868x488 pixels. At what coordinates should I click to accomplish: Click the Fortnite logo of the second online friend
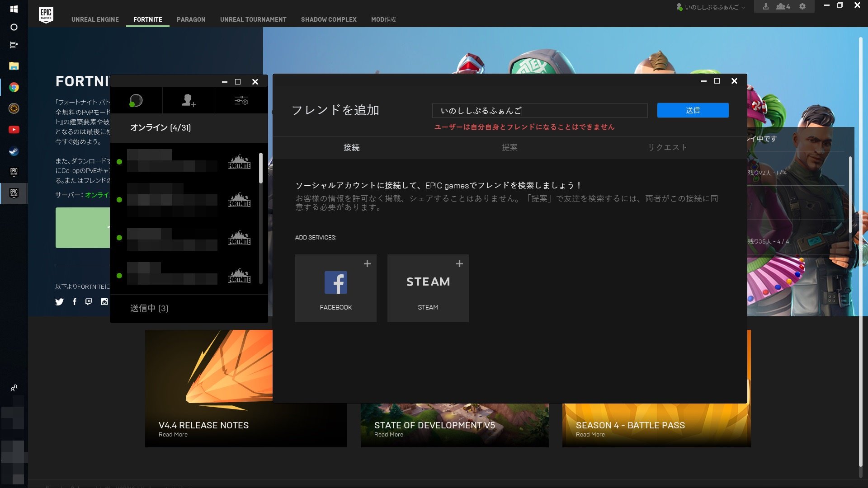tap(239, 200)
